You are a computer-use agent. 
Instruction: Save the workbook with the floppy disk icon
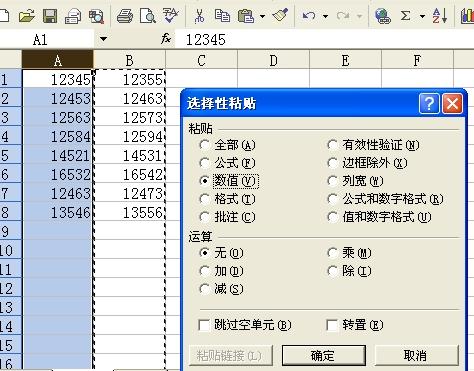pos(50,16)
